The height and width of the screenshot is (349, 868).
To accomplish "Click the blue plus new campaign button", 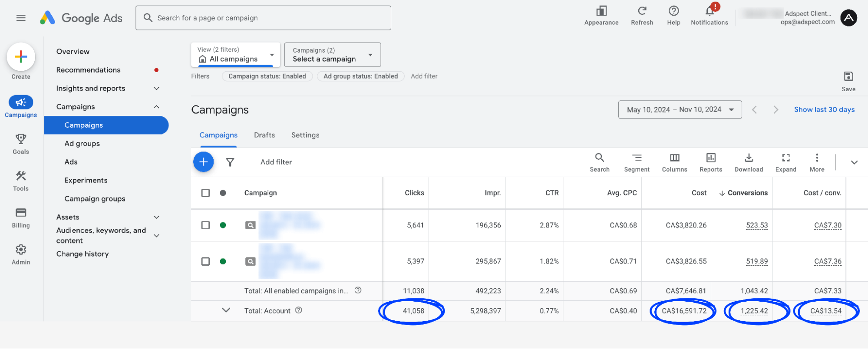I will point(203,162).
